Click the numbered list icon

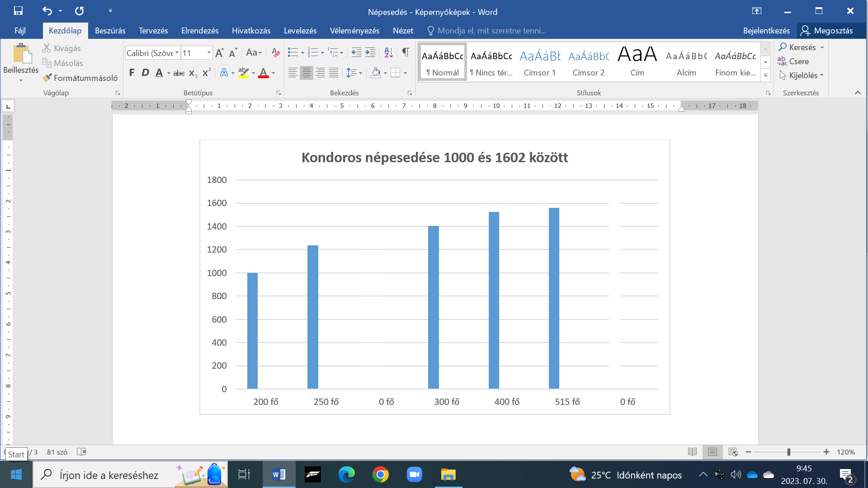tap(313, 52)
